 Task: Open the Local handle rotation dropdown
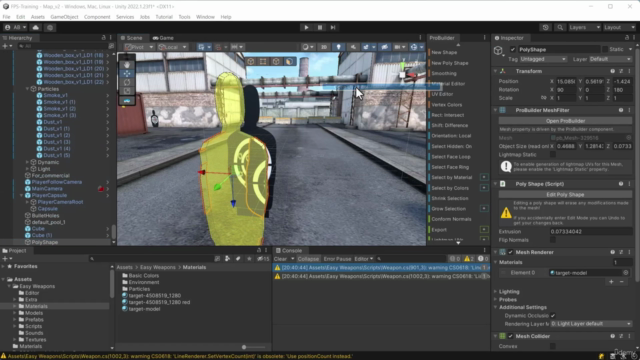173,47
